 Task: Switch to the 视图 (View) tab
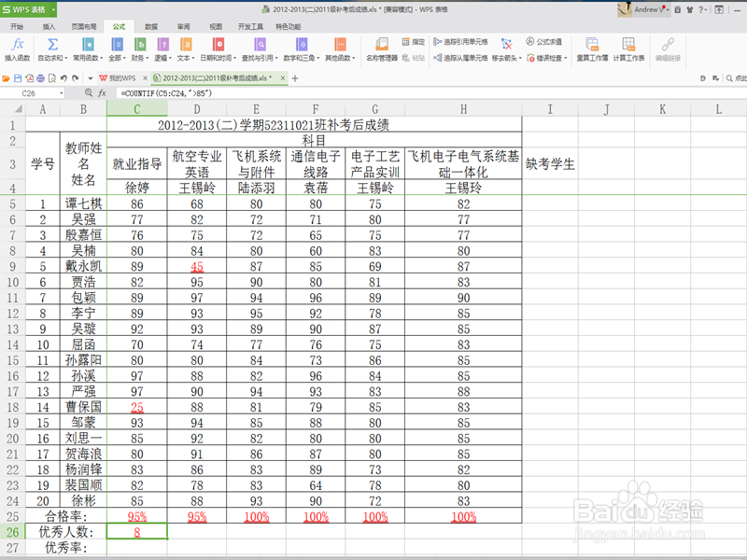216,27
